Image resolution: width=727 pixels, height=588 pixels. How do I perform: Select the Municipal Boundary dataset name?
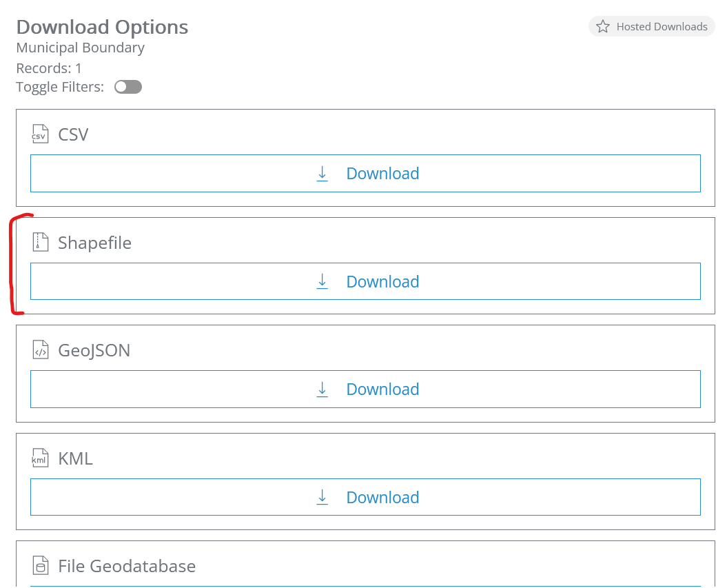click(x=81, y=48)
